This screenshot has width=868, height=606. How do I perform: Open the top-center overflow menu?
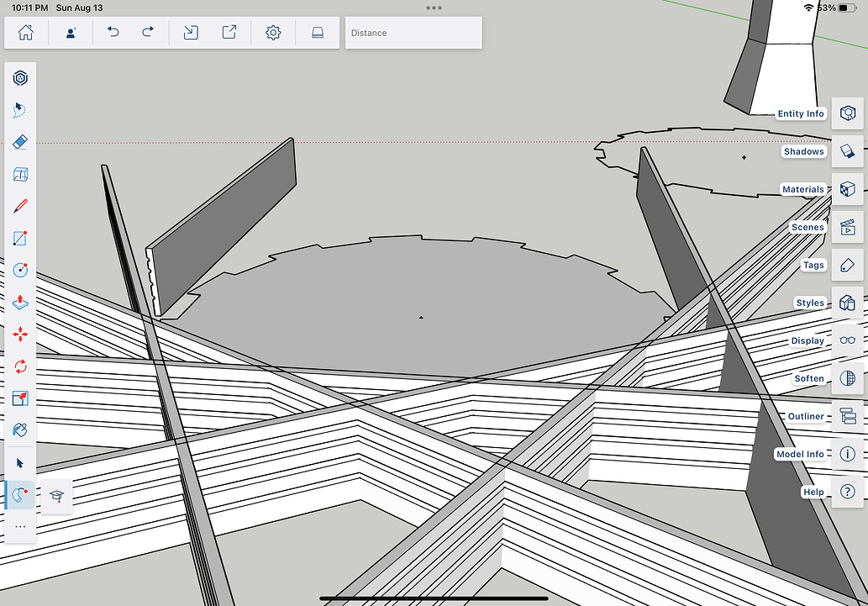click(434, 8)
